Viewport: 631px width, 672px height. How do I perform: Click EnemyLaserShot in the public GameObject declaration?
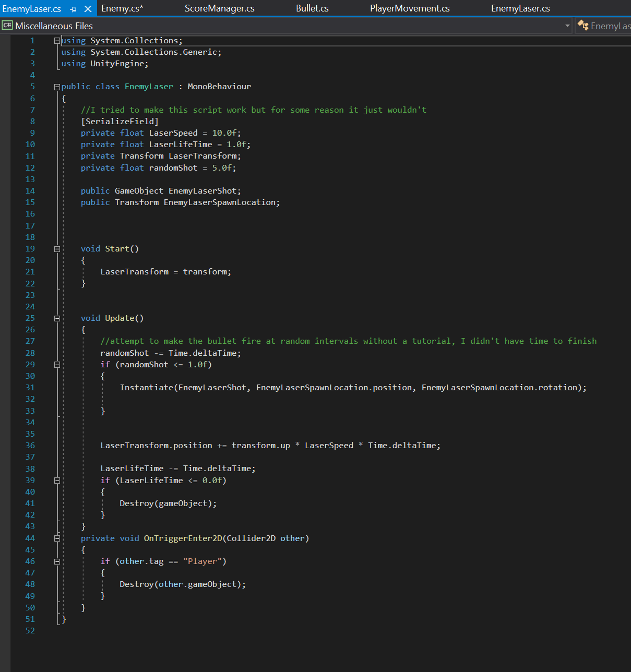(203, 190)
